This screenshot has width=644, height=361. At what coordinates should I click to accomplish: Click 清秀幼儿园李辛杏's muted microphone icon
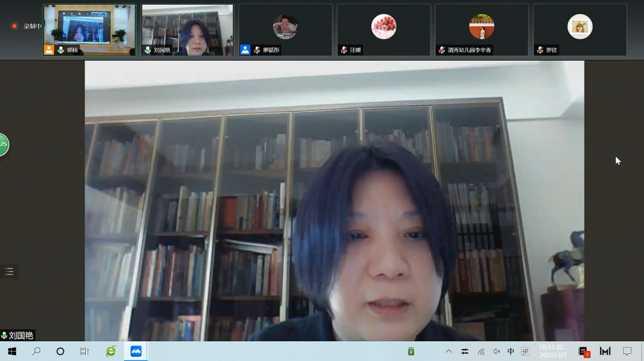coord(442,50)
